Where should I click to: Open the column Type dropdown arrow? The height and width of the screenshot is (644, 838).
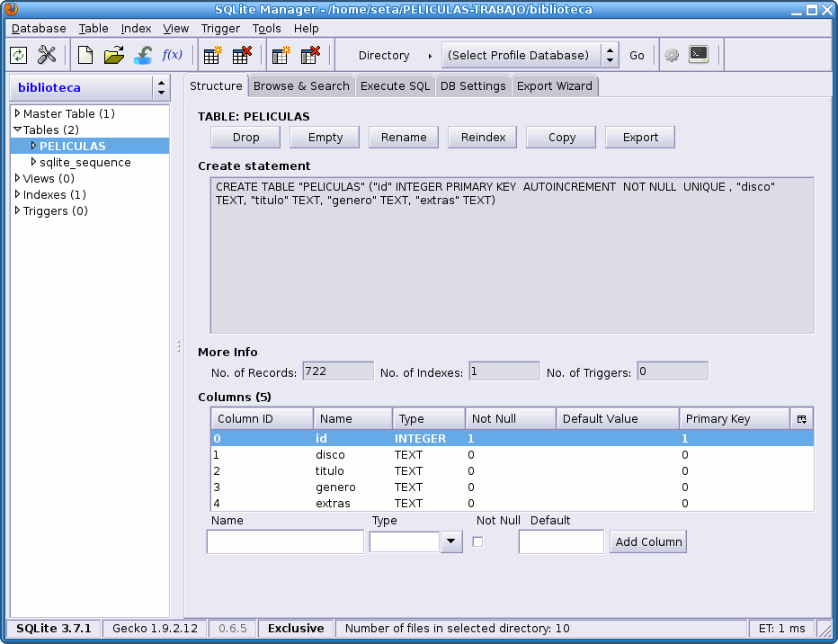click(x=451, y=542)
